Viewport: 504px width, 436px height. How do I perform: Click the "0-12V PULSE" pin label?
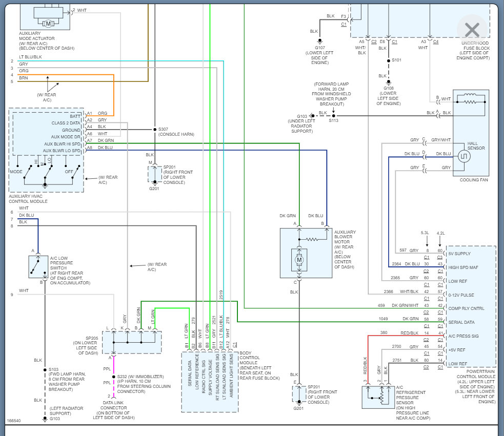[461, 295]
